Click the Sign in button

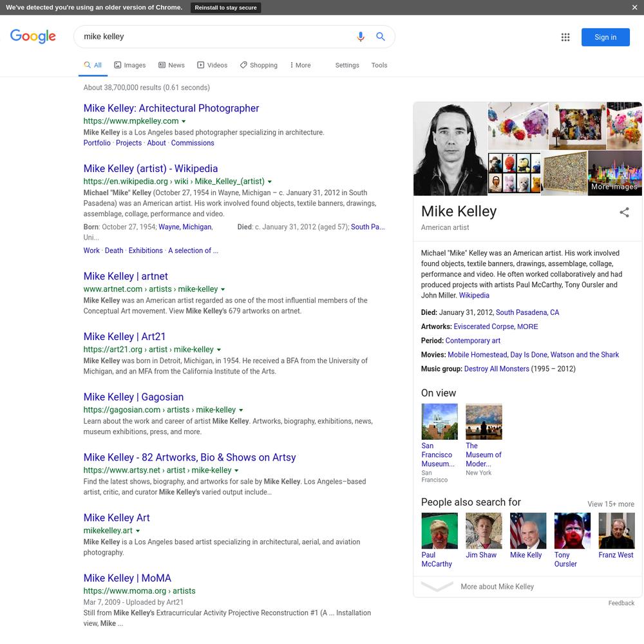[x=605, y=37]
